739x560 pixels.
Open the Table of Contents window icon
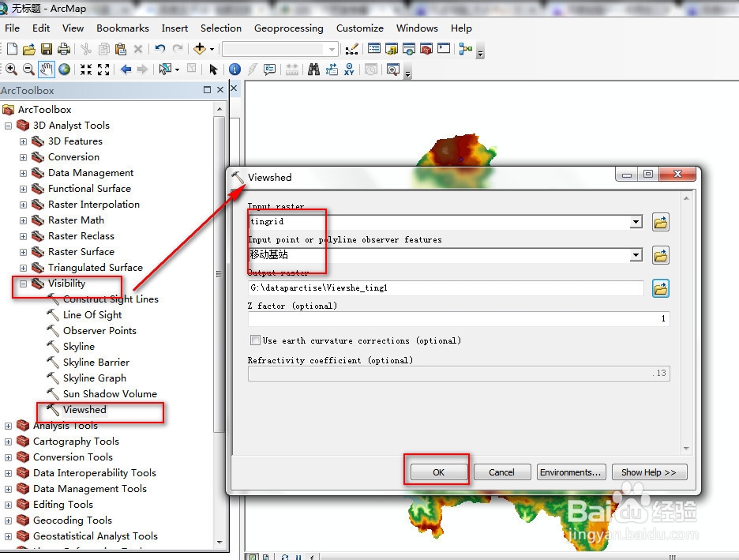[x=374, y=48]
